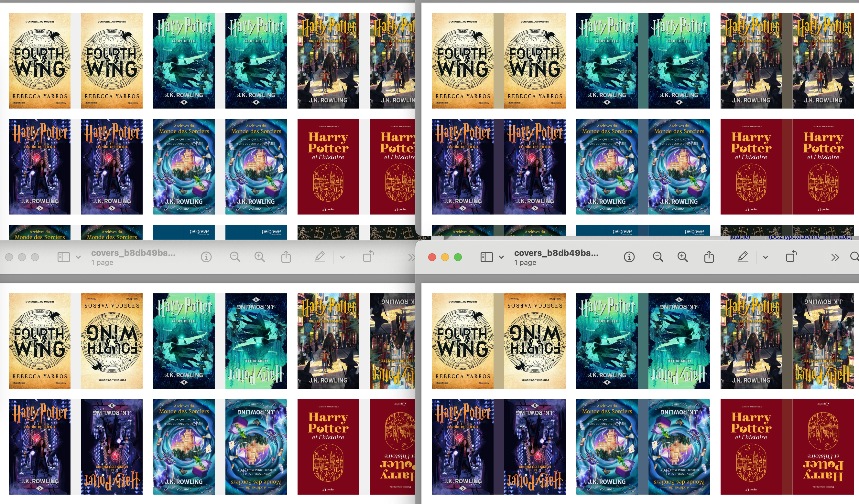Rotate the image in active window
859x504 pixels.
coord(791,257)
